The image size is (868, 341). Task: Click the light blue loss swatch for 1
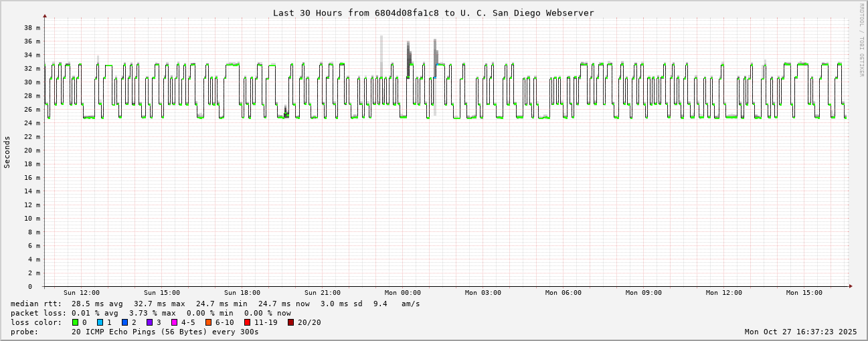click(x=100, y=322)
